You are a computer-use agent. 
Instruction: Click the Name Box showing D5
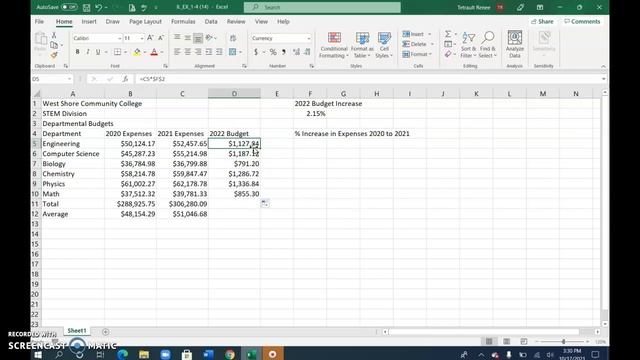52,79
